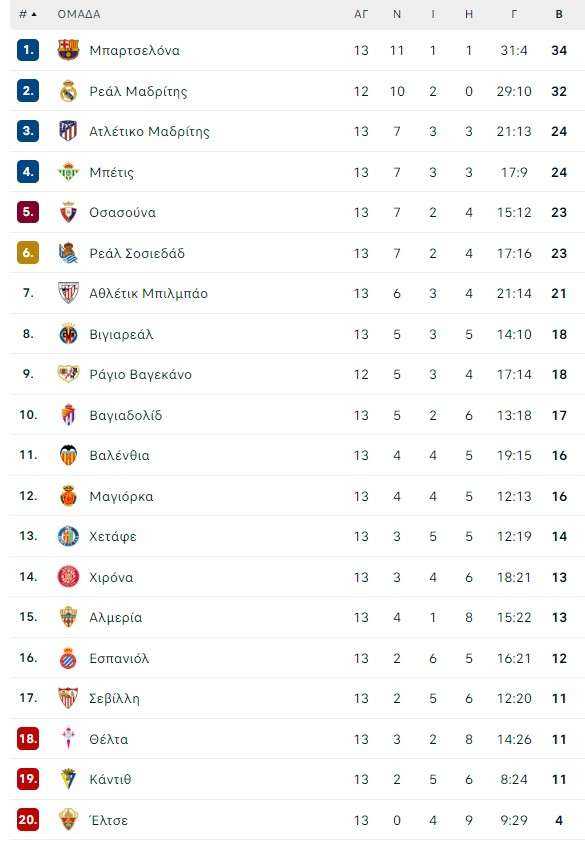The height and width of the screenshot is (849, 585).
Task: Open the Σεβίλλη team name
Action: tap(114, 698)
